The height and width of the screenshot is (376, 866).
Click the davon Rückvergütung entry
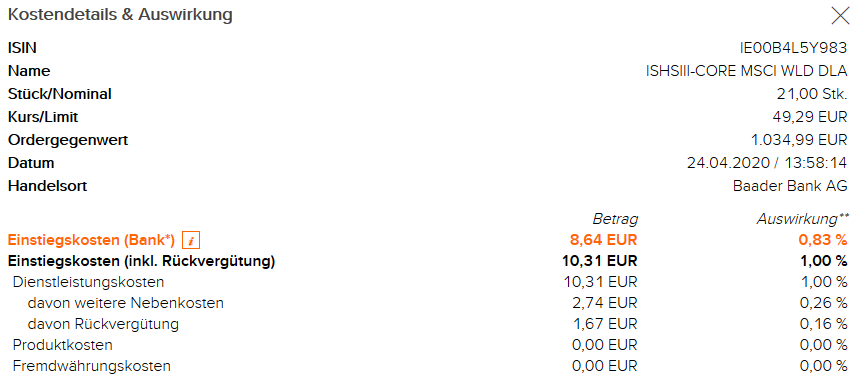(103, 324)
